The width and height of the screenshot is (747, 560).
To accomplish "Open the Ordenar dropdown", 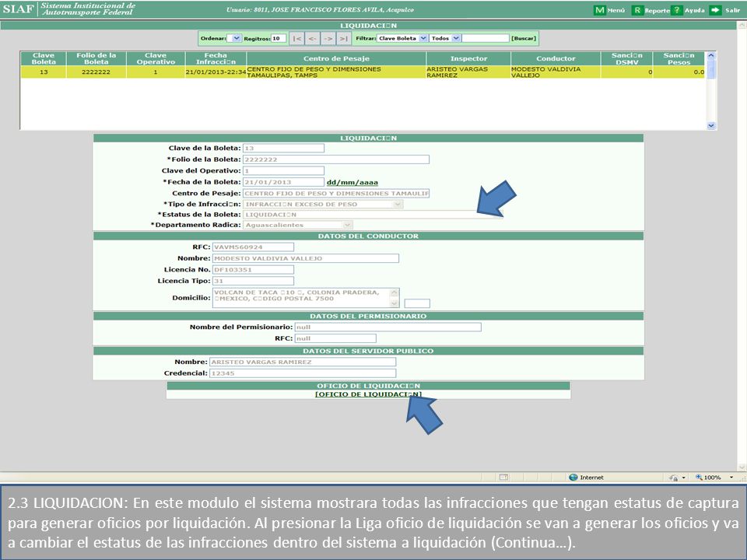I will pyautogui.click(x=234, y=38).
